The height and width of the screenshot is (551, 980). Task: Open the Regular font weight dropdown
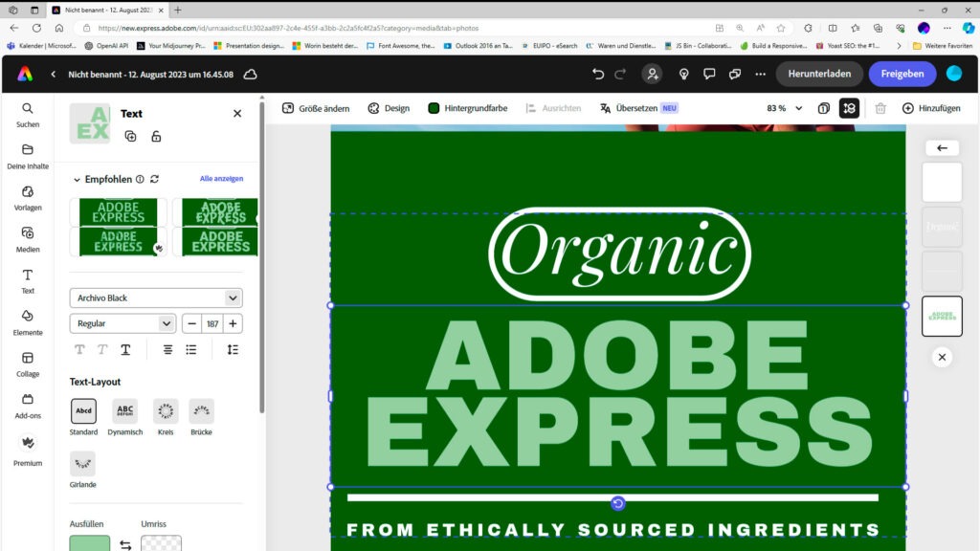(122, 323)
